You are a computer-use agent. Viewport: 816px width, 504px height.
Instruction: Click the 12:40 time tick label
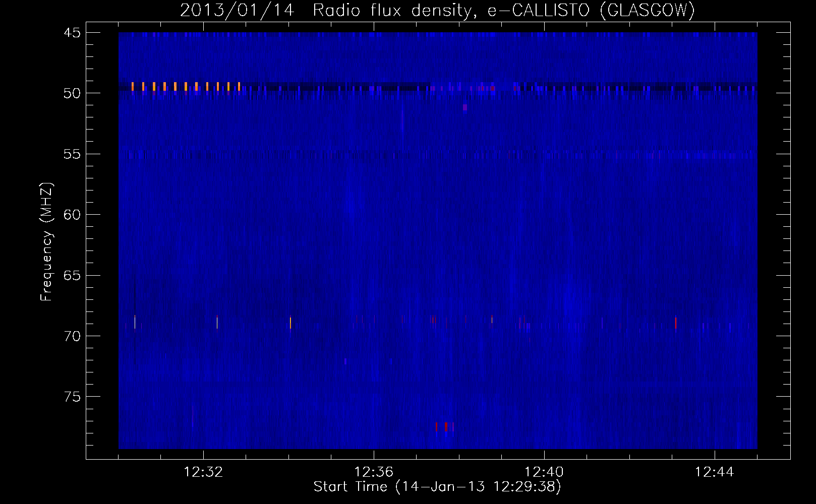(x=544, y=472)
